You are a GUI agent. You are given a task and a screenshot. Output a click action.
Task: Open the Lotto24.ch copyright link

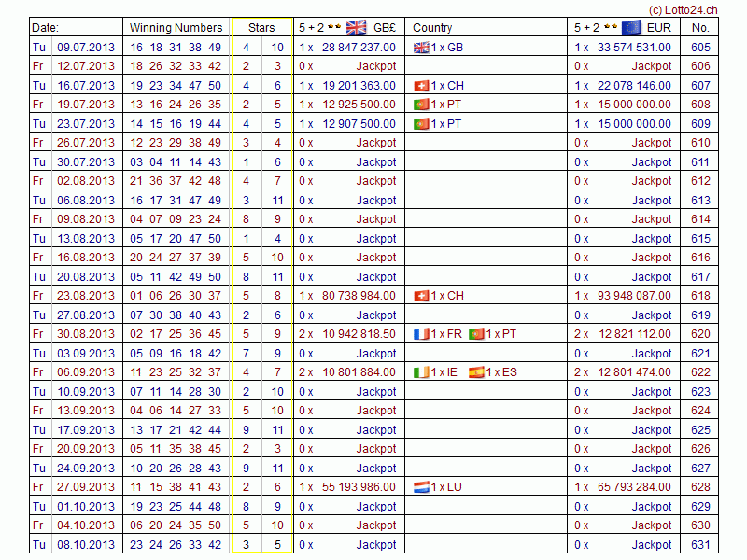(x=683, y=8)
